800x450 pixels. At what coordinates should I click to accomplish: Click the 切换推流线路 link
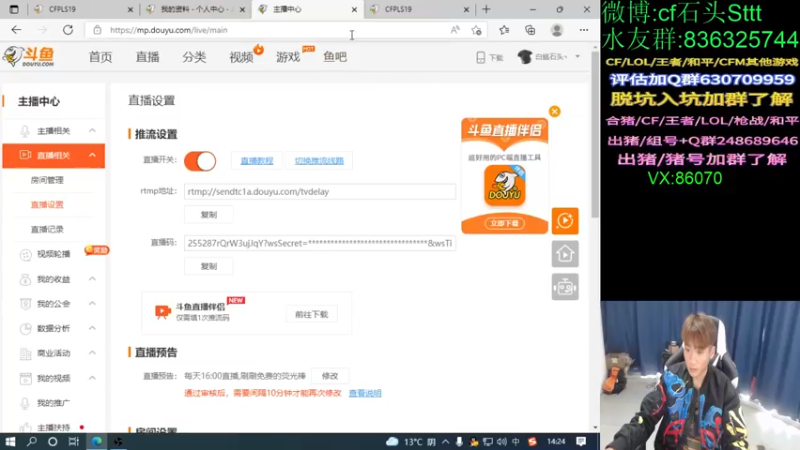(x=319, y=161)
